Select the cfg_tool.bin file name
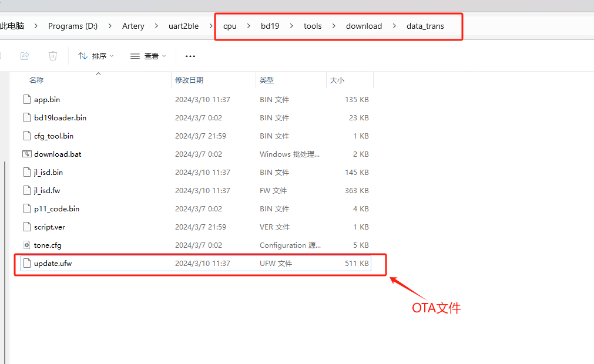 (x=54, y=136)
